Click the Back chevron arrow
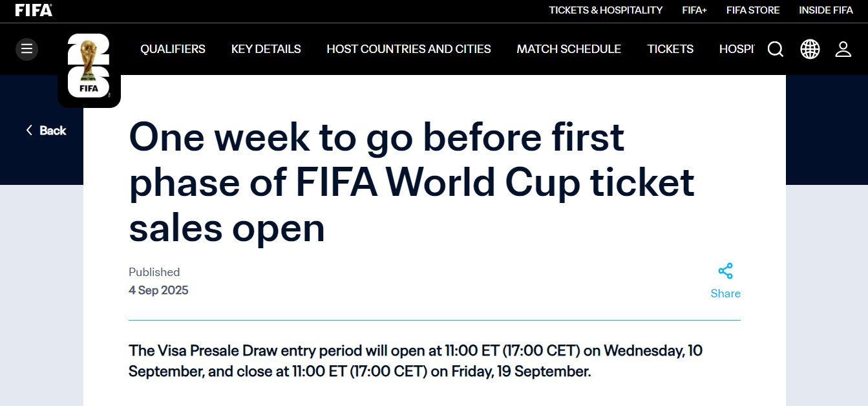This screenshot has width=868, height=406. [x=29, y=131]
